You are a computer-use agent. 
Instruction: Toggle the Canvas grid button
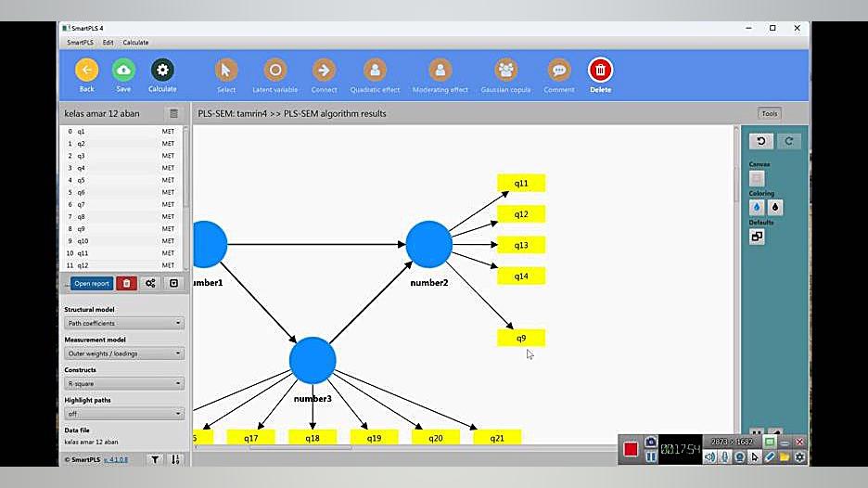(757, 178)
